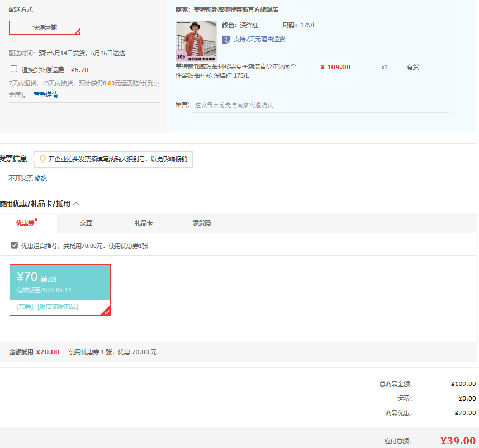Switch to the 领货码 tab
Screen dimensions: 479x448
[x=202, y=223]
